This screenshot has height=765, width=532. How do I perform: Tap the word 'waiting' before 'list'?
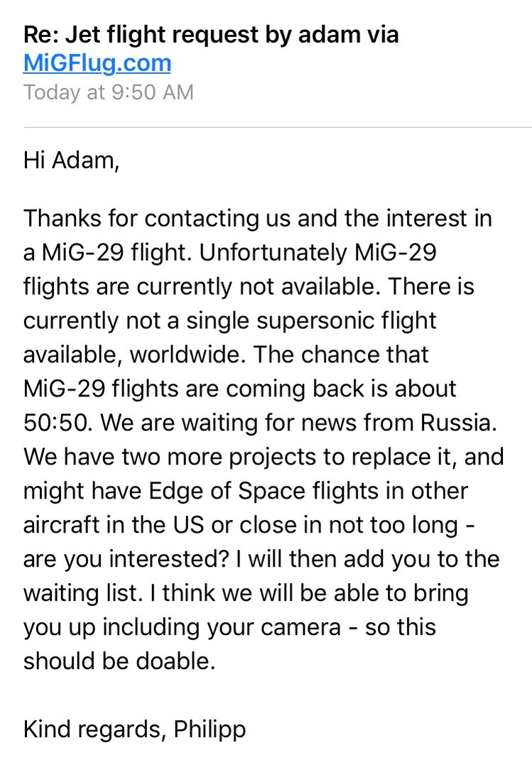(x=61, y=595)
